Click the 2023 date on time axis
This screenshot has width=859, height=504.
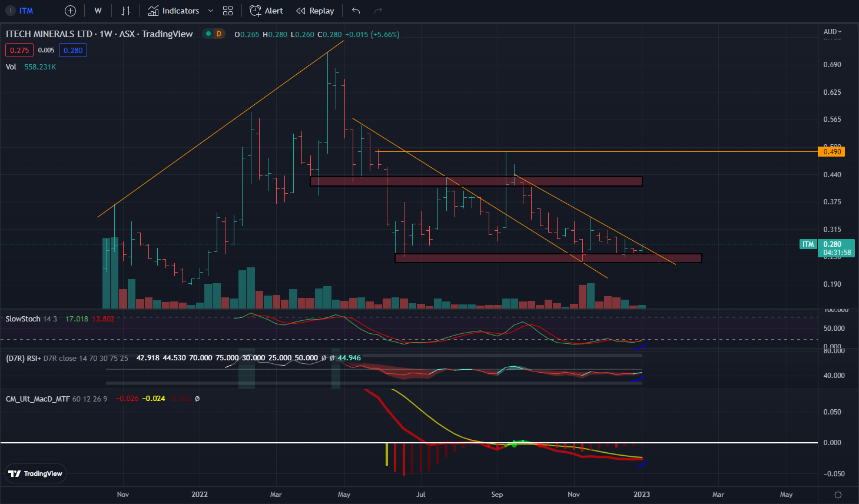(642, 495)
